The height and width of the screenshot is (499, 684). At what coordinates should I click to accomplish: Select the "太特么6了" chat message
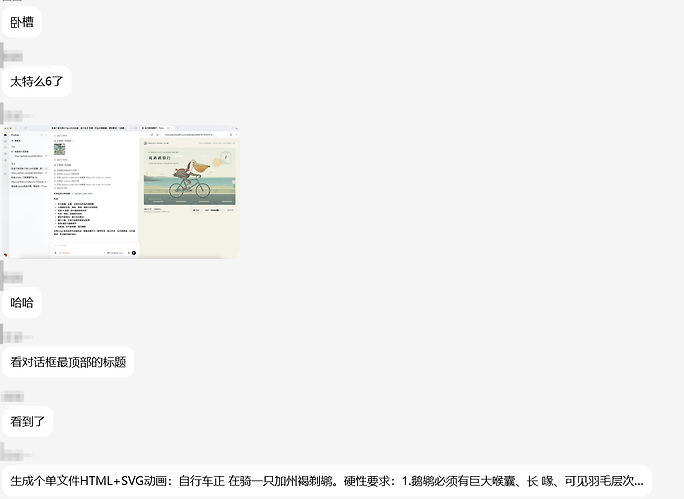tap(37, 81)
